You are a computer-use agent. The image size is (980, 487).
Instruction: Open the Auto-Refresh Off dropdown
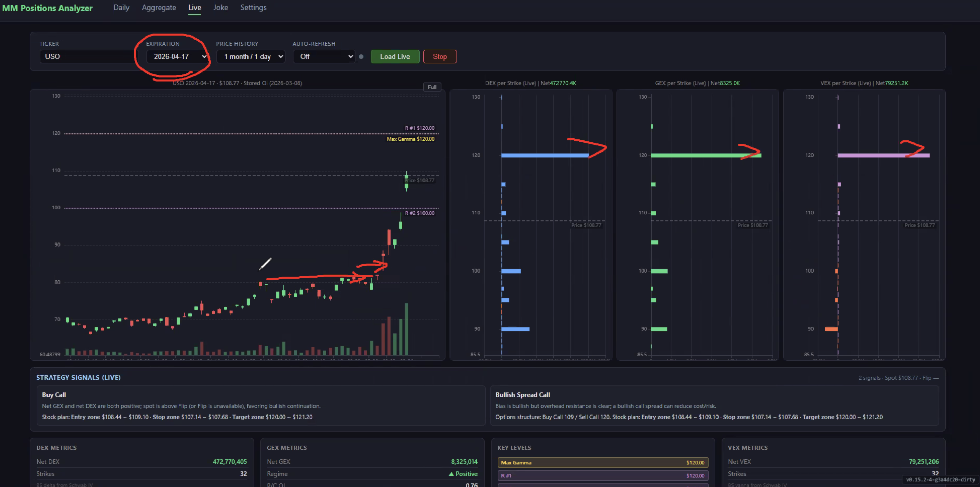tap(324, 56)
